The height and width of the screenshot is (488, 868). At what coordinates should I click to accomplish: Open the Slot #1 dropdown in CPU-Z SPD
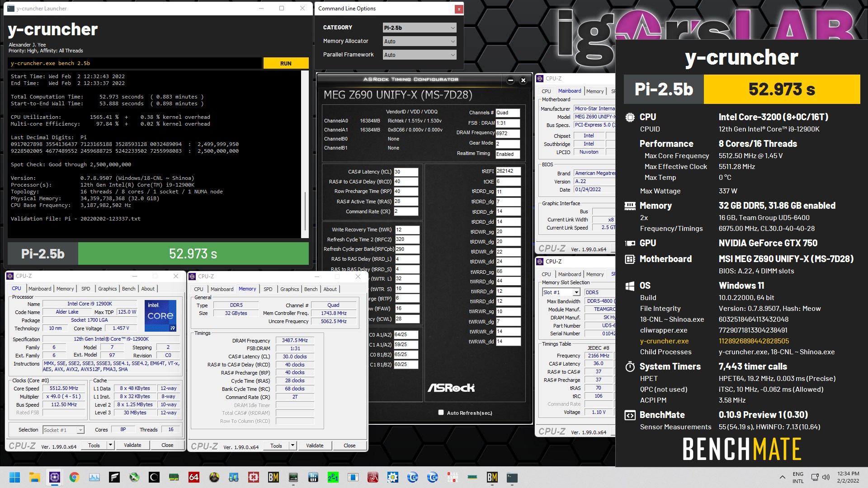561,292
